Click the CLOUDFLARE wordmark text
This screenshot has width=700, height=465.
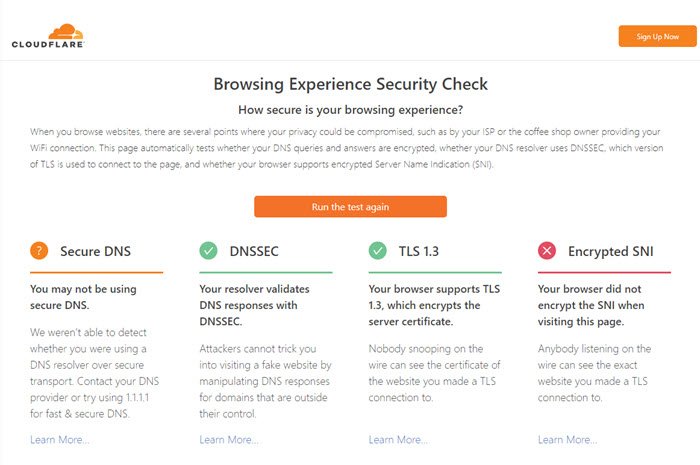point(48,44)
